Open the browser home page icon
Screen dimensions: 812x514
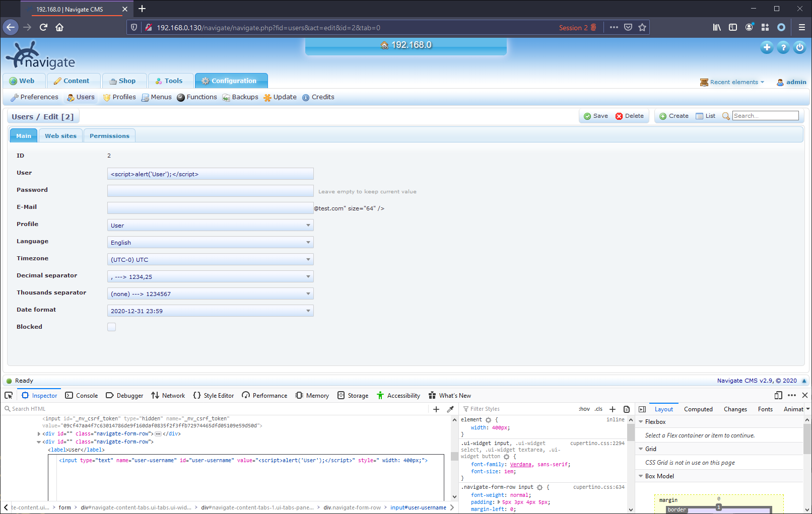point(59,27)
